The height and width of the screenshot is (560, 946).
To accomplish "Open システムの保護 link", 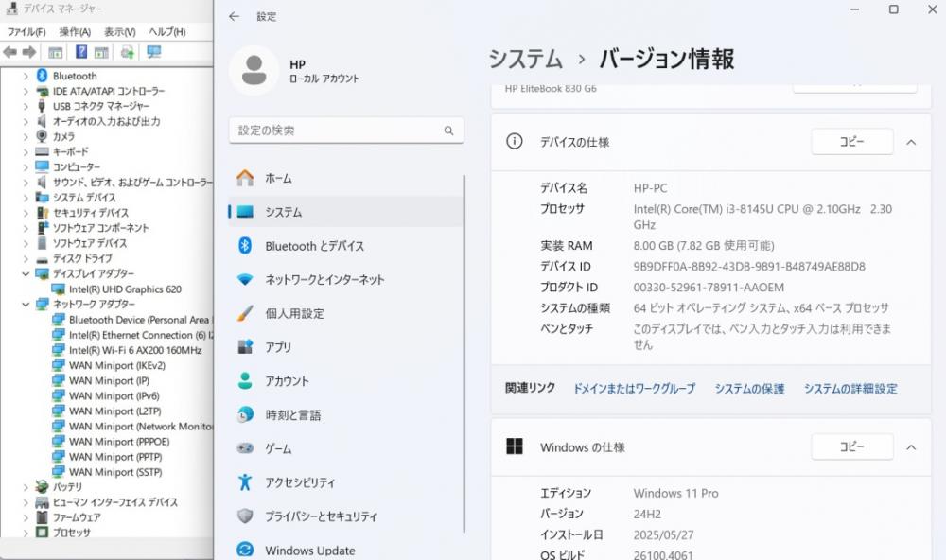I will (750, 389).
